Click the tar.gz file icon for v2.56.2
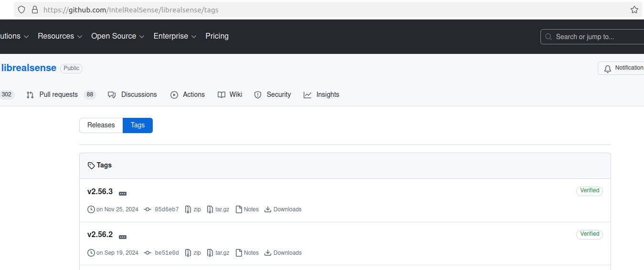Image resolution: width=644 pixels, height=270 pixels. pos(210,253)
